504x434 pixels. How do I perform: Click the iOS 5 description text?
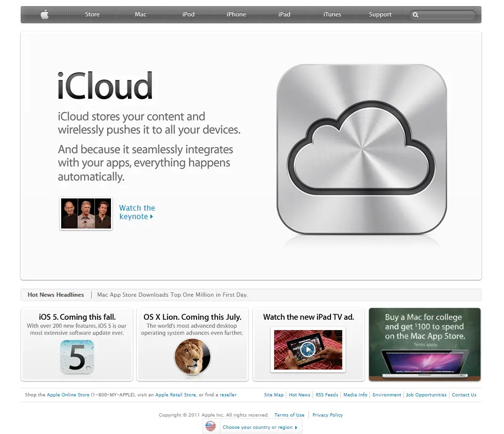[77, 329]
